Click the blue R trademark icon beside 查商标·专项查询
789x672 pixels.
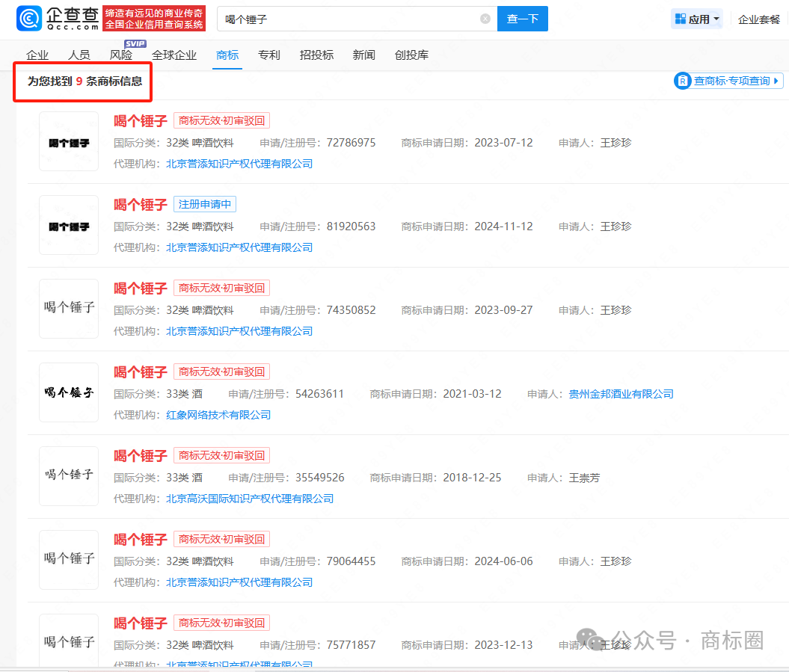[681, 81]
